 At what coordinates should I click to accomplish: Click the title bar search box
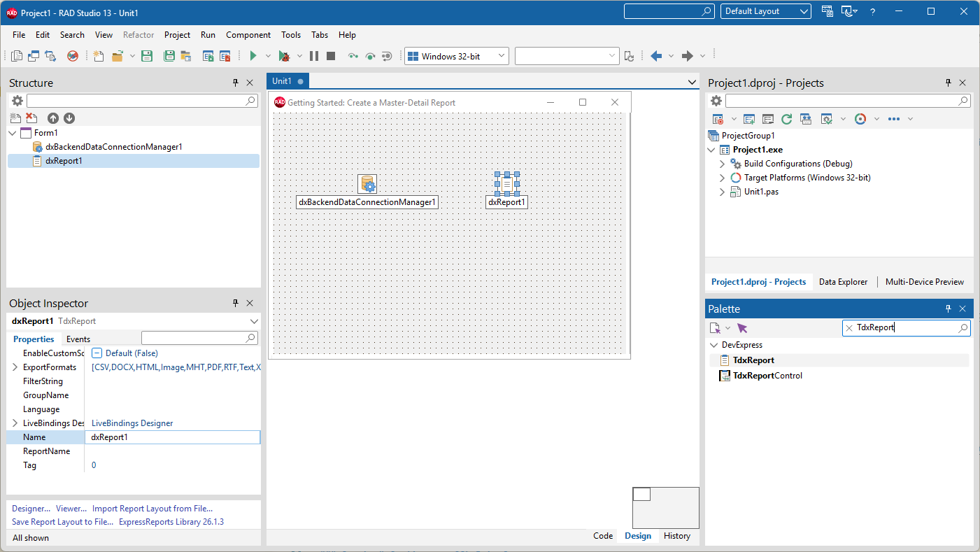[x=669, y=11]
